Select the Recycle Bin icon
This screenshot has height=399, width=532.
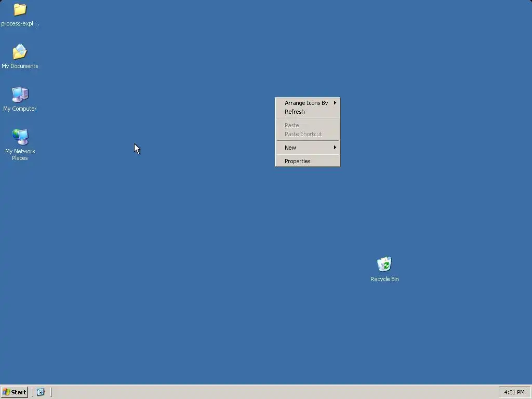(x=384, y=264)
